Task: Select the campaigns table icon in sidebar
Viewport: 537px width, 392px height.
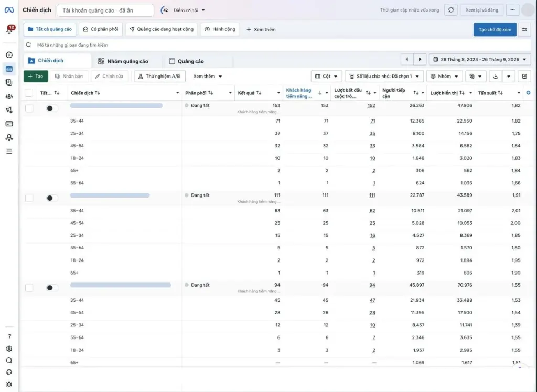Action: click(x=9, y=69)
